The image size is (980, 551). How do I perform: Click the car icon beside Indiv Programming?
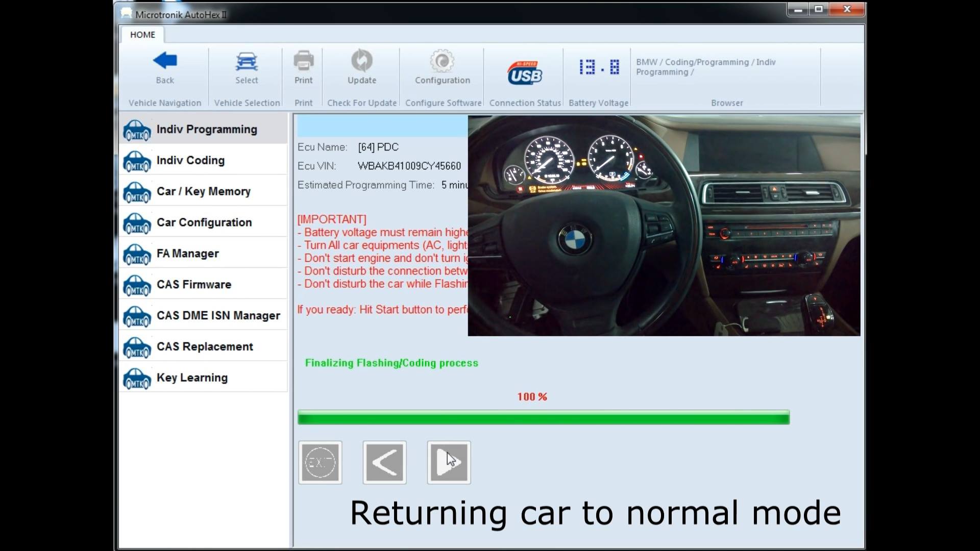137,130
